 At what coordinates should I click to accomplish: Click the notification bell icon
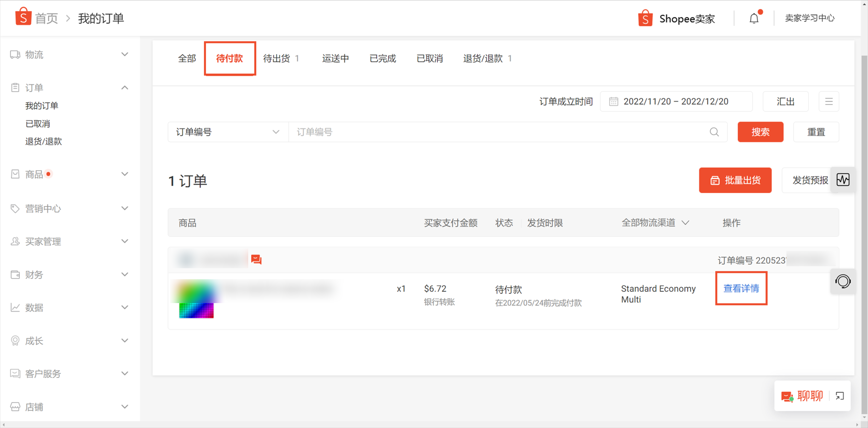coord(754,18)
